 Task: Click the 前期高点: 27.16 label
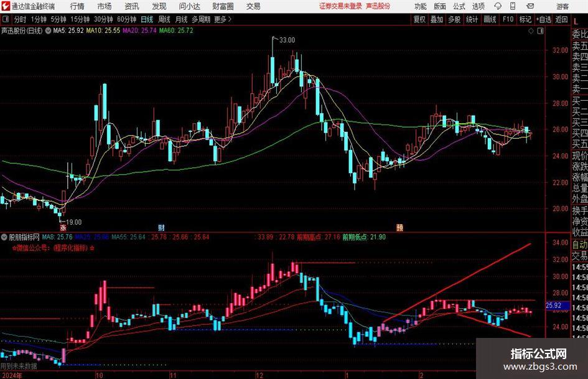click(319, 237)
